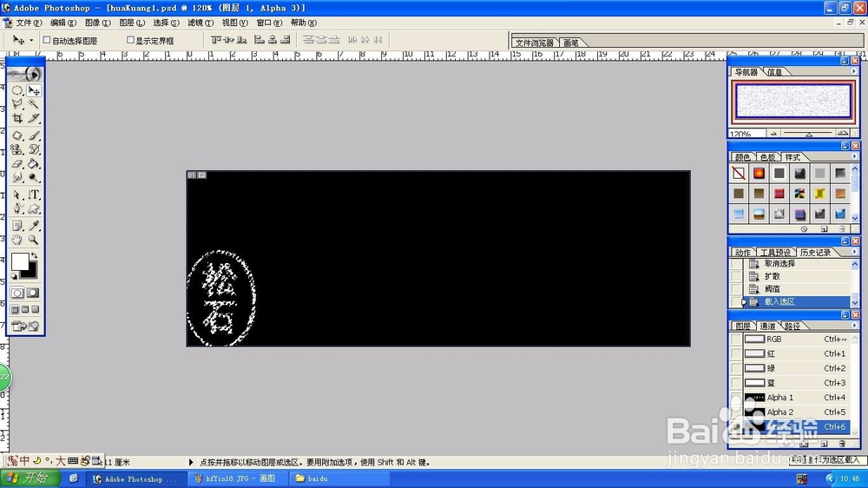This screenshot has width=868, height=488.
Task: Switch to 动作 tab
Action: [743, 253]
